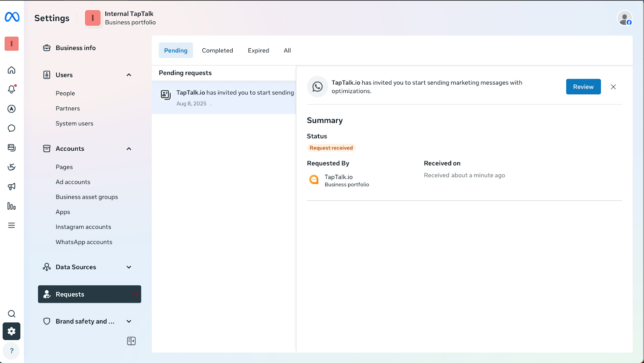Viewport: 644px width, 363px height.
Task: Click the search magnifier icon
Action: coord(12,314)
